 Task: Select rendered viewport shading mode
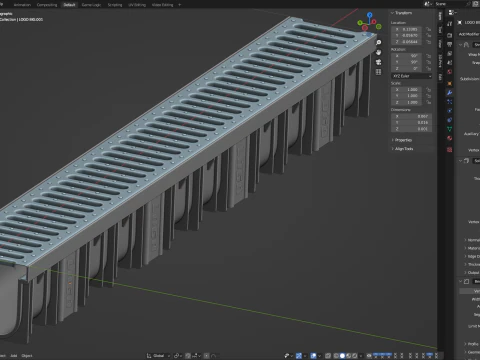click(x=355, y=356)
